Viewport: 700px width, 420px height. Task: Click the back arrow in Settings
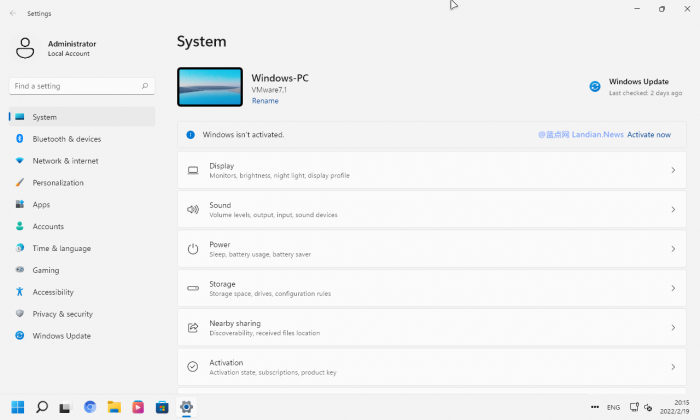[12, 13]
